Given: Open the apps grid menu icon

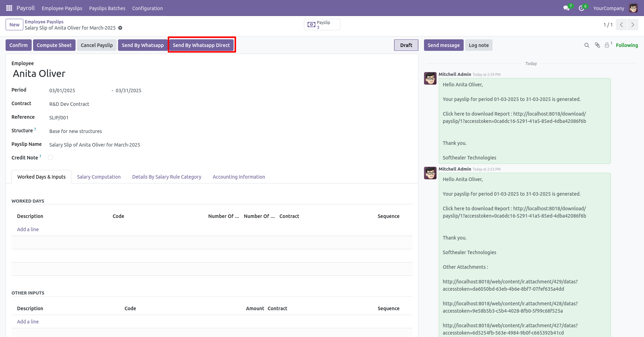Looking at the screenshot, I should click(x=9, y=8).
